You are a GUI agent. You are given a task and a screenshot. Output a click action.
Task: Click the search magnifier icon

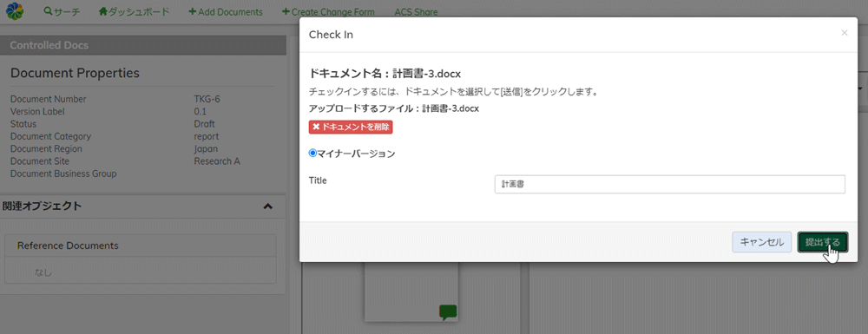[x=48, y=11]
